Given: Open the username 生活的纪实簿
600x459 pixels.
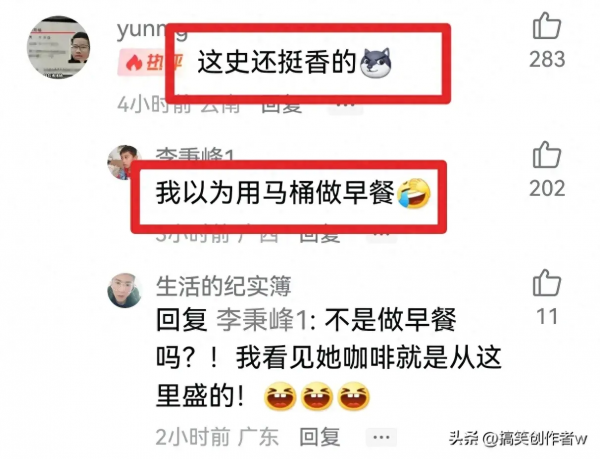Looking at the screenshot, I should [x=223, y=286].
